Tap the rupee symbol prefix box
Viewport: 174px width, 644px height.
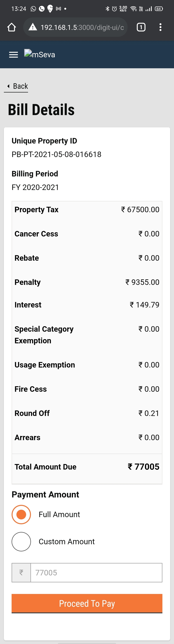[x=21, y=573]
